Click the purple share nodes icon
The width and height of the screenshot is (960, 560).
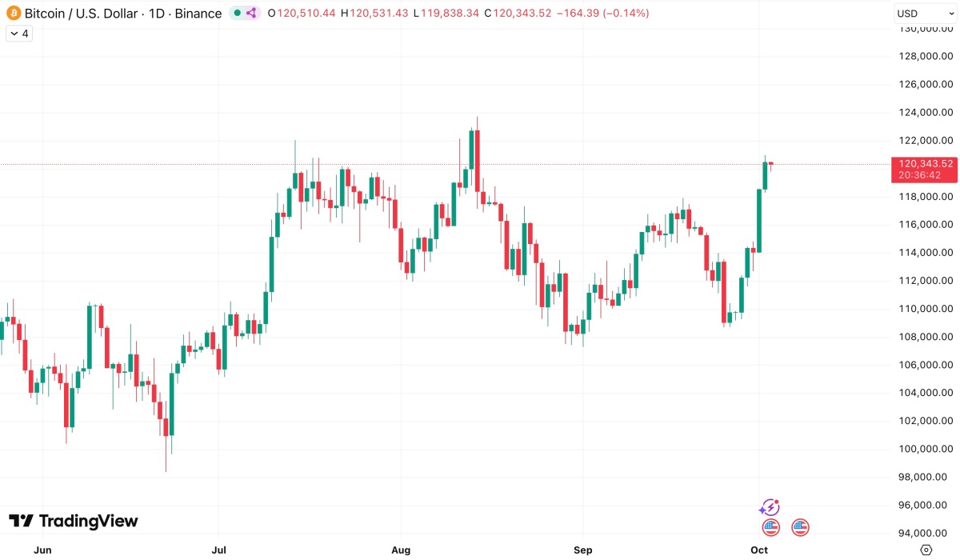pos(251,13)
